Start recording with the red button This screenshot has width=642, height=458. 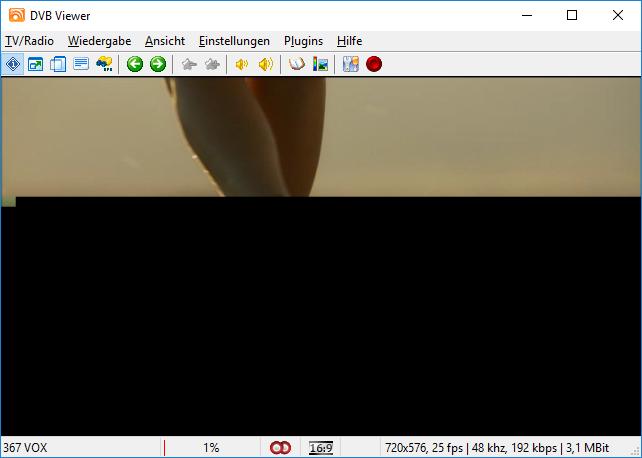(374, 64)
